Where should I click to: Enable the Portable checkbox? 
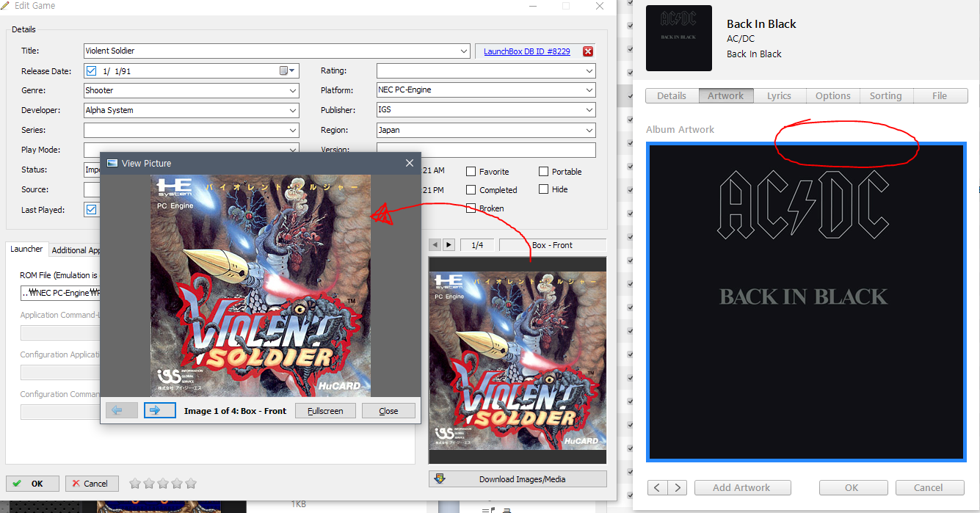(544, 171)
